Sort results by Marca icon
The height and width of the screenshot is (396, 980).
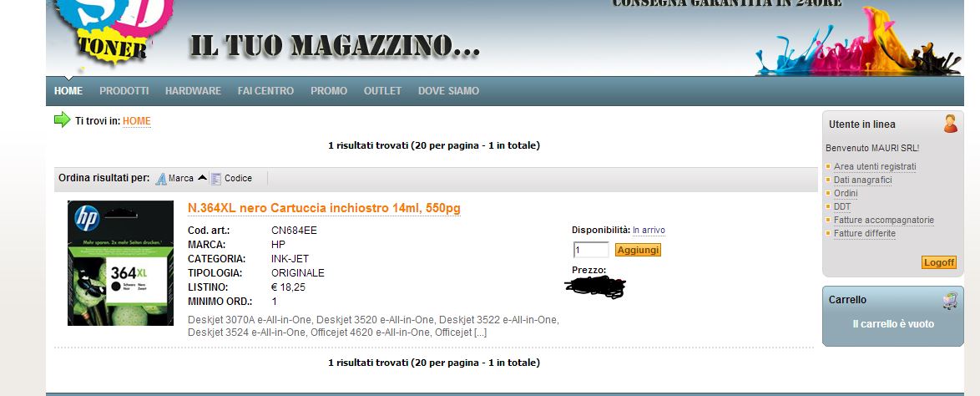coord(160,179)
